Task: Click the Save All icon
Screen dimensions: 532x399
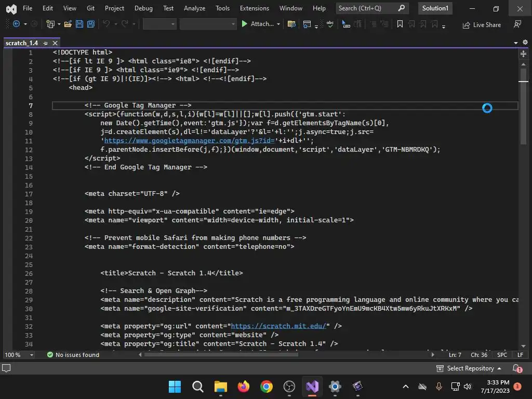Action: pos(90,24)
